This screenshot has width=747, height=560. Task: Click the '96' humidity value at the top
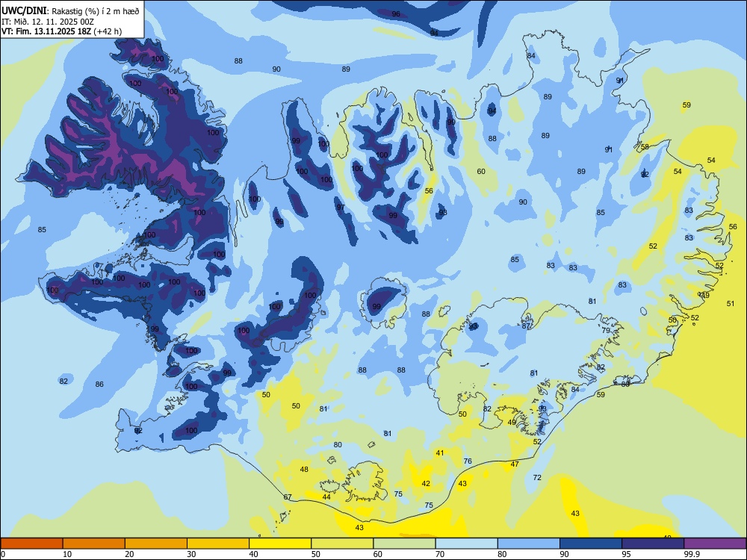tap(396, 13)
